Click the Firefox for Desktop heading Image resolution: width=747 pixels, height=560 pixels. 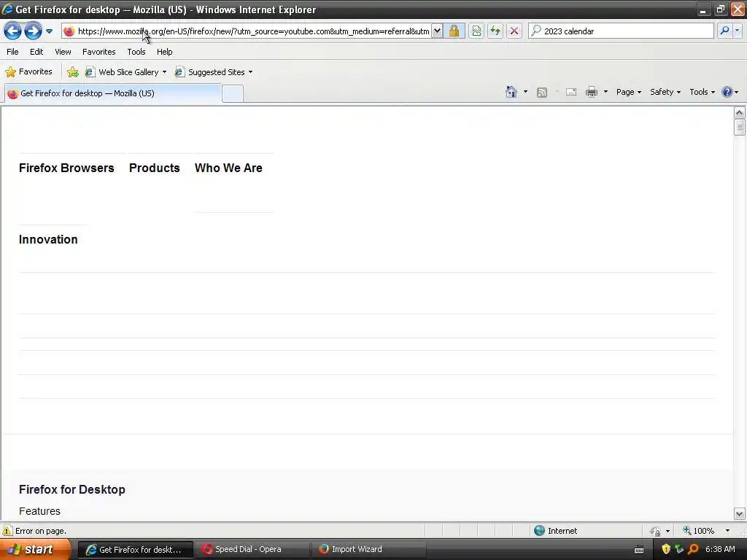(x=72, y=489)
